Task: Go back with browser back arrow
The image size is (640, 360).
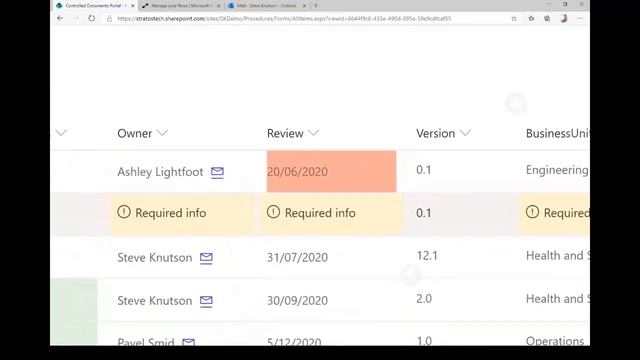Action: [x=60, y=18]
